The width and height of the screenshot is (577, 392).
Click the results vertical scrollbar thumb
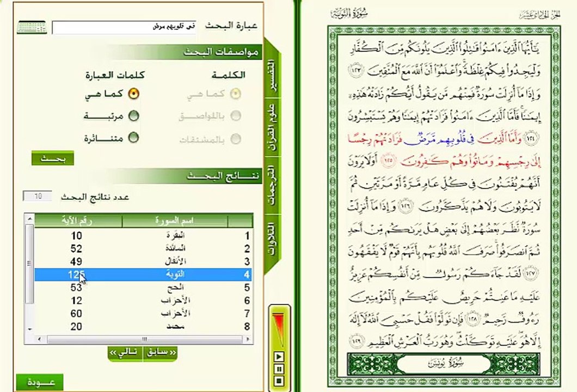[30, 264]
